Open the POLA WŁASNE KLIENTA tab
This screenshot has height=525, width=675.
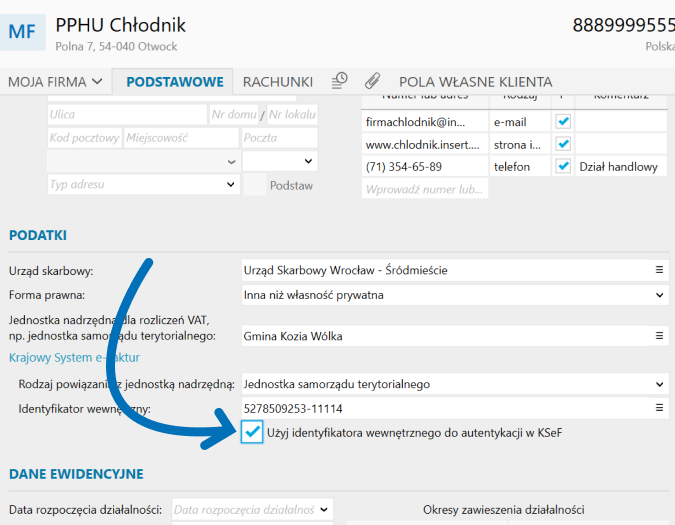[x=475, y=82]
